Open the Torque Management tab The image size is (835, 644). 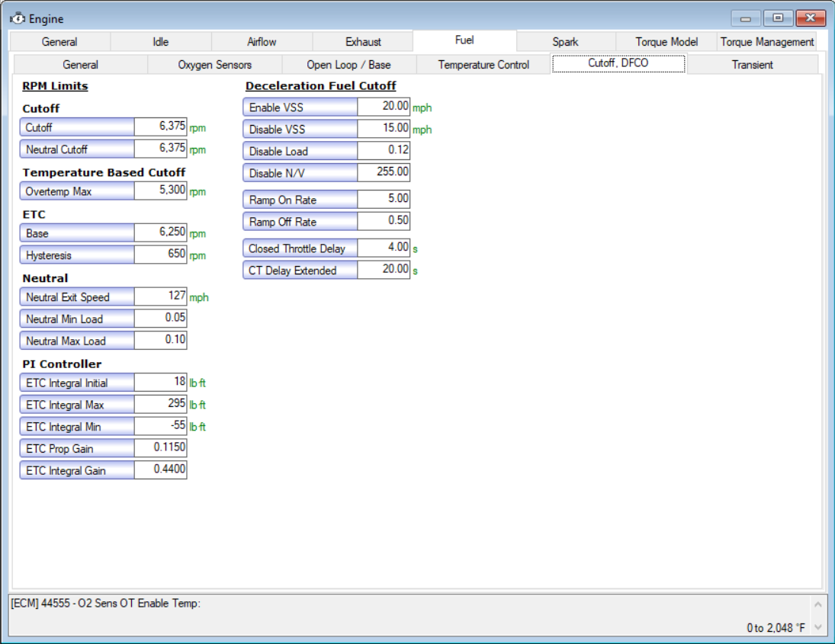(767, 42)
